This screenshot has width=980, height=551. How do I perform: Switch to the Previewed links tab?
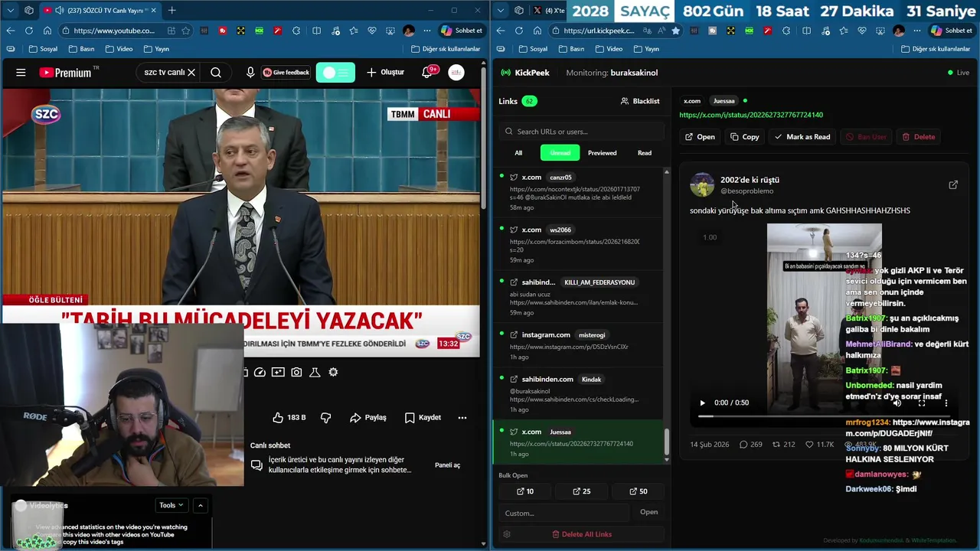[602, 153]
